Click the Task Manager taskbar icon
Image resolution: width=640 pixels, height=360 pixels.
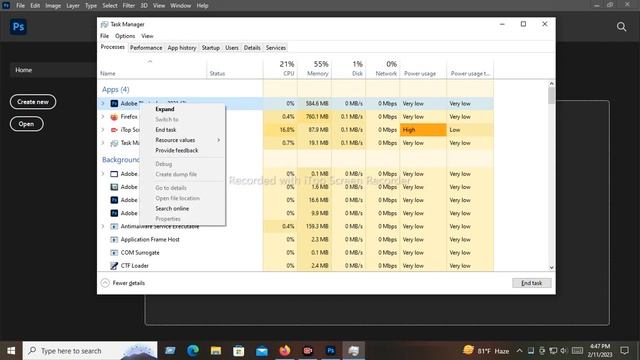click(x=353, y=351)
